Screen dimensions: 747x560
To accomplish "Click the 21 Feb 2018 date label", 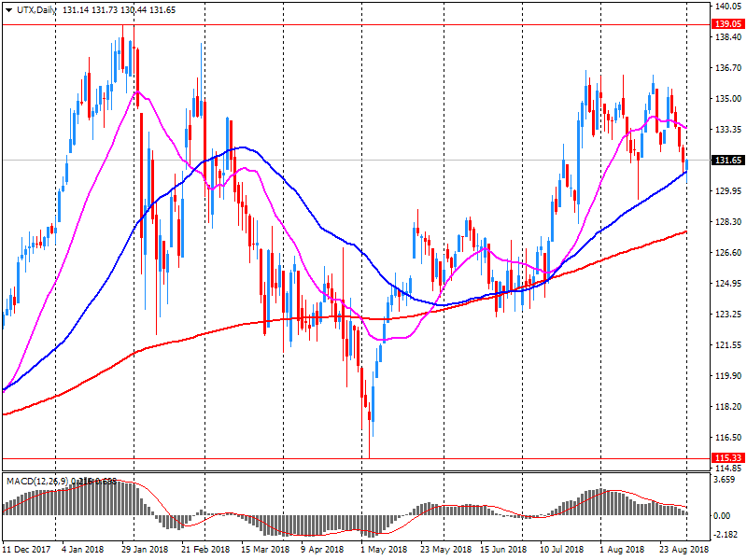I will [205, 550].
